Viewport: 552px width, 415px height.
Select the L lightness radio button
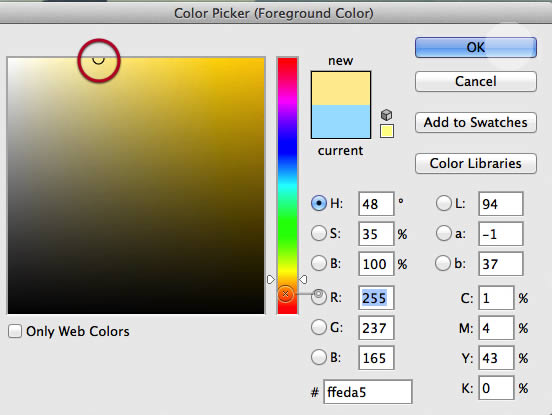point(443,203)
